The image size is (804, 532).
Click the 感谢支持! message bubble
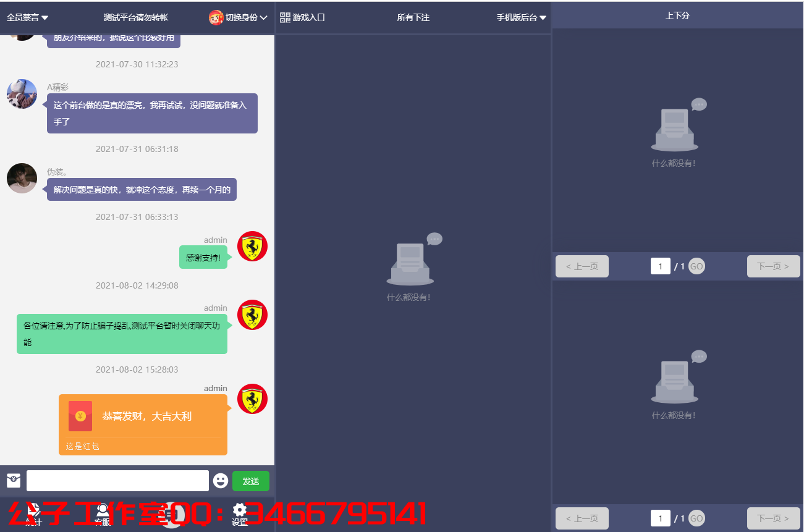(203, 257)
